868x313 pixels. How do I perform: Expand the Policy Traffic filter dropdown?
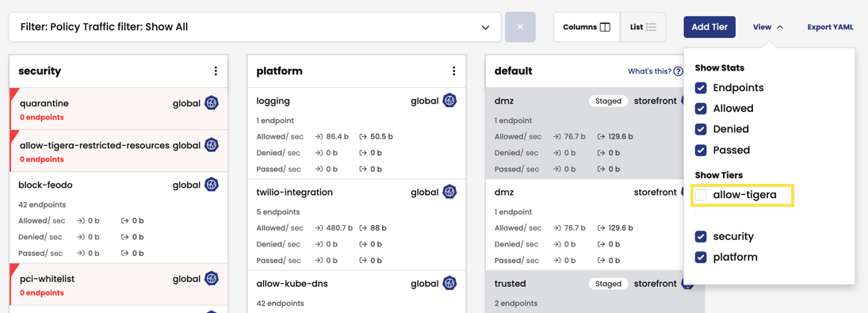point(254,27)
